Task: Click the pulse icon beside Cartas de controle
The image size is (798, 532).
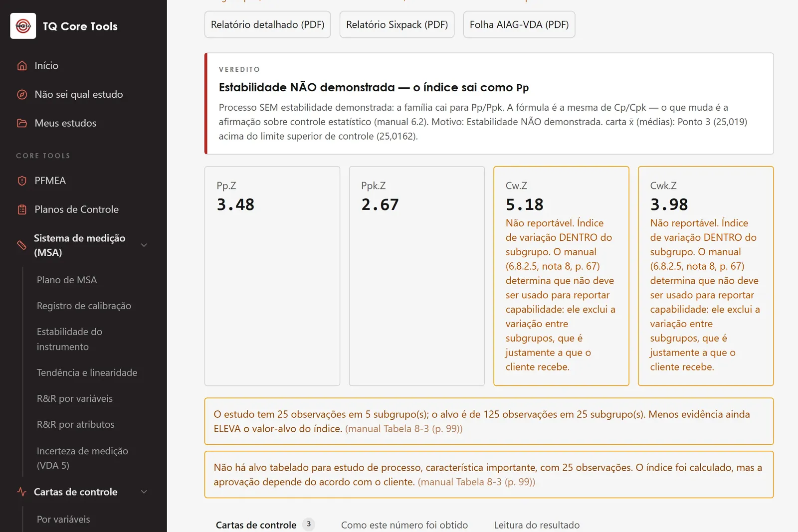Action: pyautogui.click(x=21, y=492)
